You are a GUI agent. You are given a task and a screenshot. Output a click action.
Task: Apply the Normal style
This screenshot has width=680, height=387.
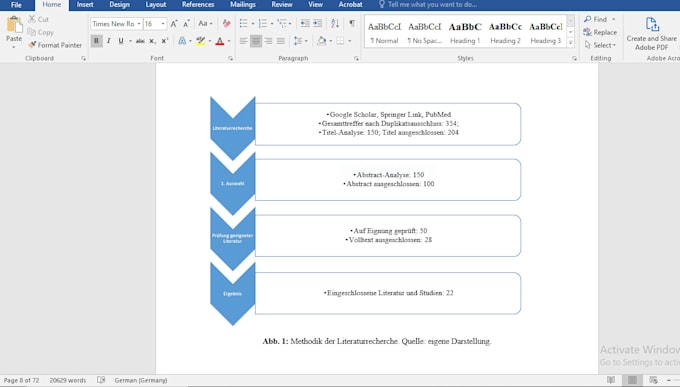click(x=384, y=33)
